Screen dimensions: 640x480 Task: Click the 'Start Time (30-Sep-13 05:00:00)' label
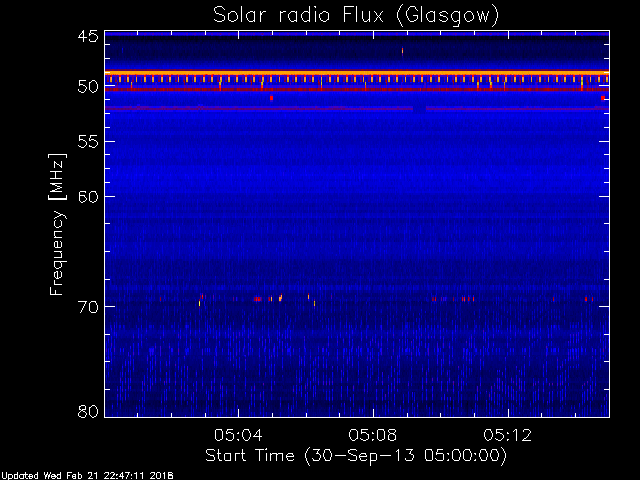pos(356,456)
